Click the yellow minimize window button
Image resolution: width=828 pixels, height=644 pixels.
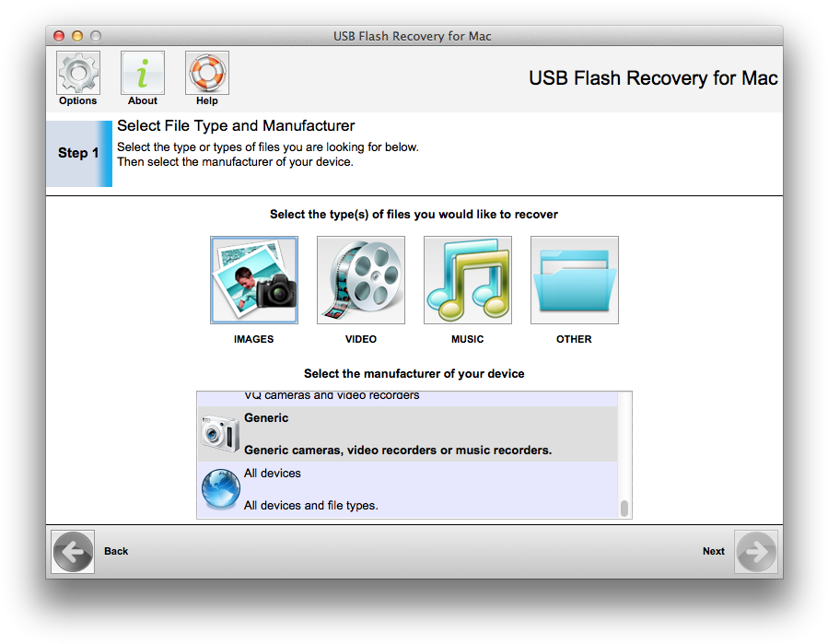(77, 36)
